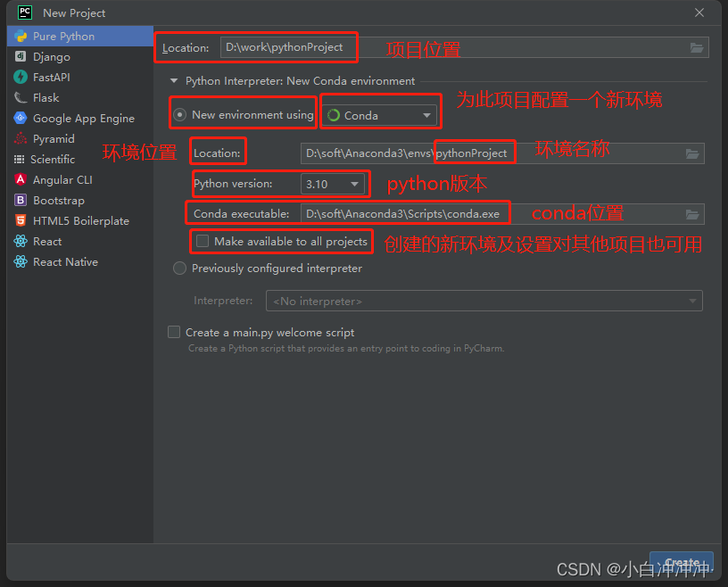Viewport: 728px width, 587px height.
Task: Select New environment using radio button
Action: click(x=179, y=115)
